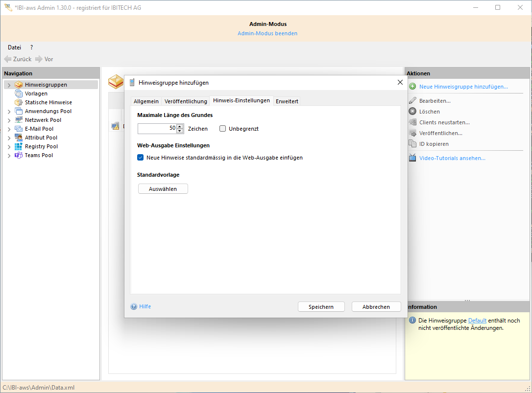Click the Clients neustarten icon
The width and height of the screenshot is (532, 393).
pos(412,122)
